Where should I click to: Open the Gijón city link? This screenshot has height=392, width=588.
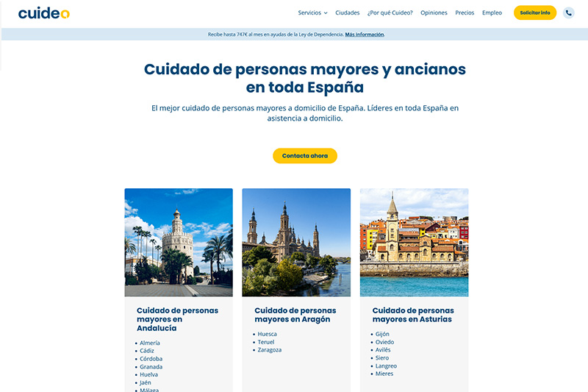click(382, 334)
